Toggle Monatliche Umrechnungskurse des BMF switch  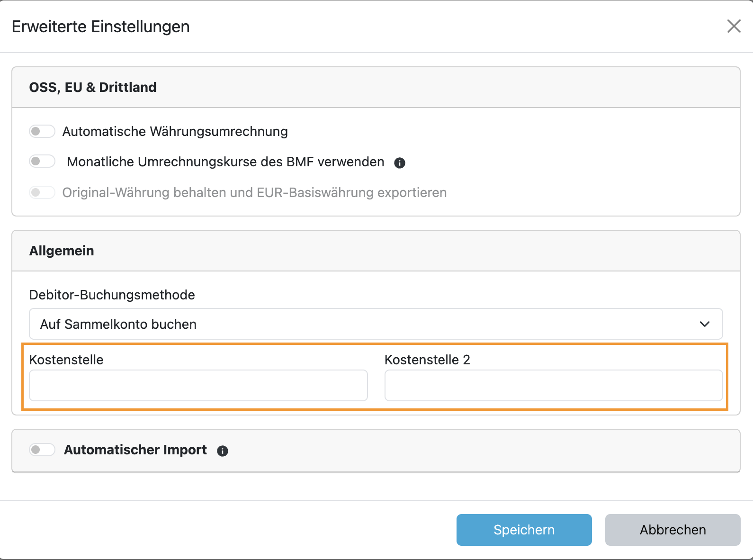[42, 162]
